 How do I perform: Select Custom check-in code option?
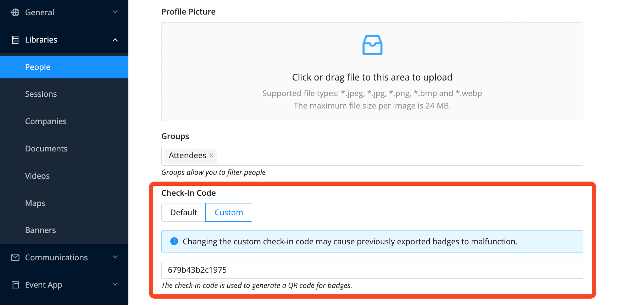pos(229,212)
